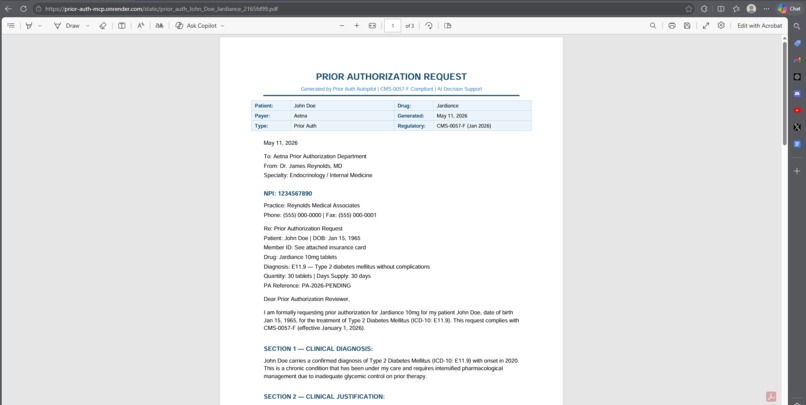This screenshot has height=405, width=806.
Task: Open PDF viewer settings gear
Action: coord(721,26)
